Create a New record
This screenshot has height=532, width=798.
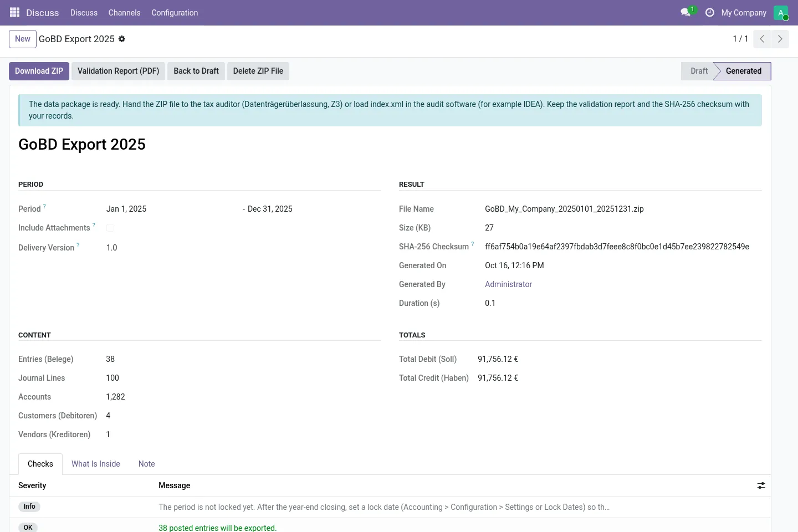tap(23, 39)
